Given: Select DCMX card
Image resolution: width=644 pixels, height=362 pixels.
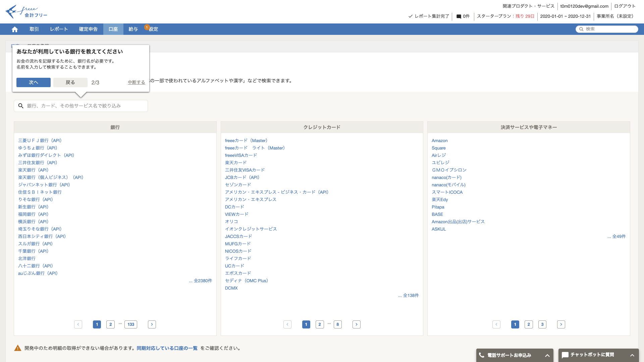Looking at the screenshot, I should (x=231, y=288).
